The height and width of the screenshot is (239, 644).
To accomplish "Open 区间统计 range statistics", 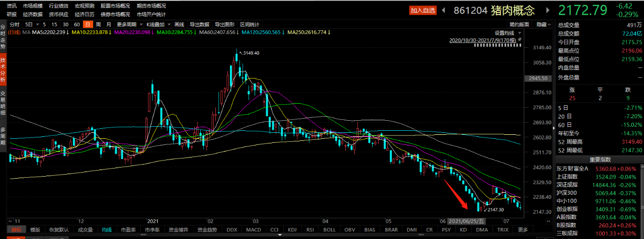I will tap(250, 24).
